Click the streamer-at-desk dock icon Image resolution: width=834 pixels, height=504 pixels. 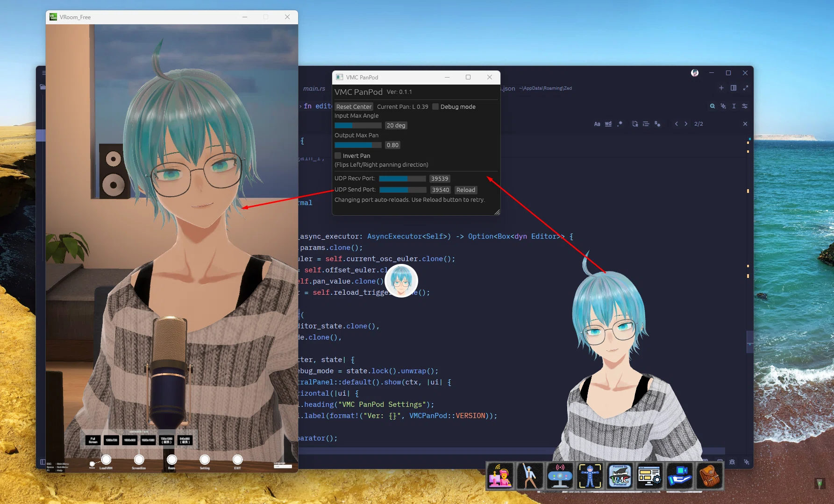(x=500, y=476)
